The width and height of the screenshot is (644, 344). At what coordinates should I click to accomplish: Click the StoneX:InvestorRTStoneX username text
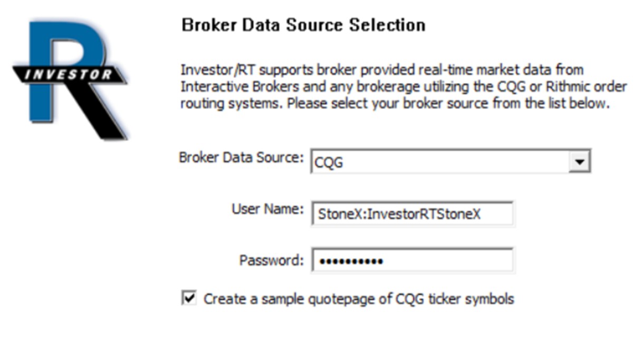(x=399, y=214)
